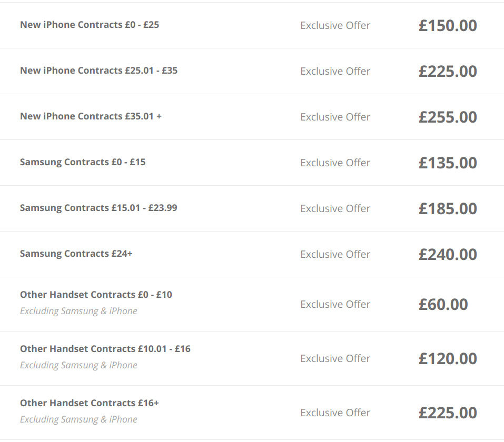Click the £255.00 cashback amount
504x442 pixels.
[448, 117]
